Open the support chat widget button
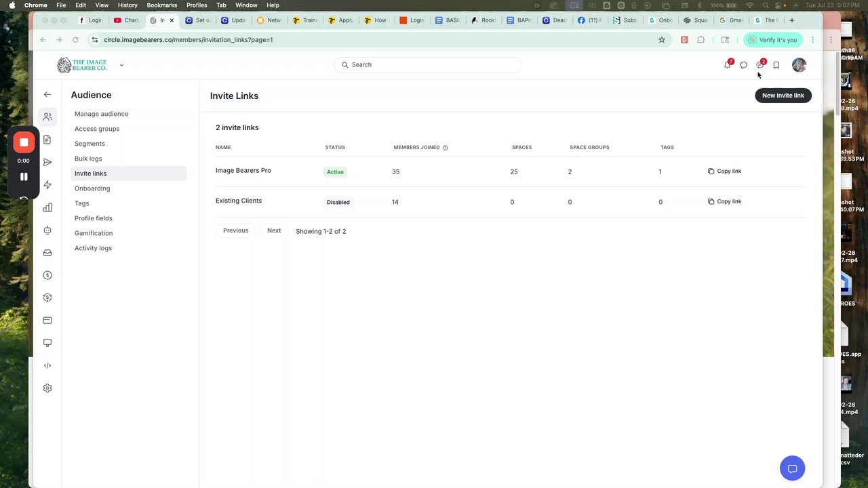The width and height of the screenshot is (868, 488). tap(792, 468)
